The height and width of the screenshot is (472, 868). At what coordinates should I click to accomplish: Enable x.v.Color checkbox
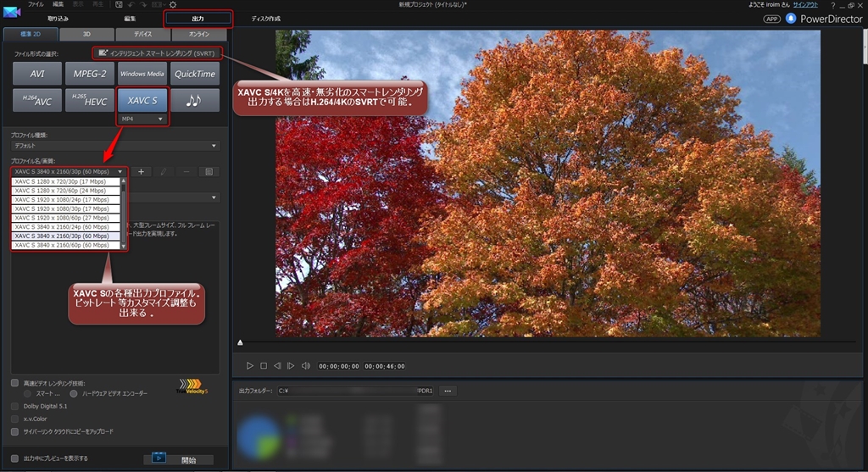pos(15,419)
